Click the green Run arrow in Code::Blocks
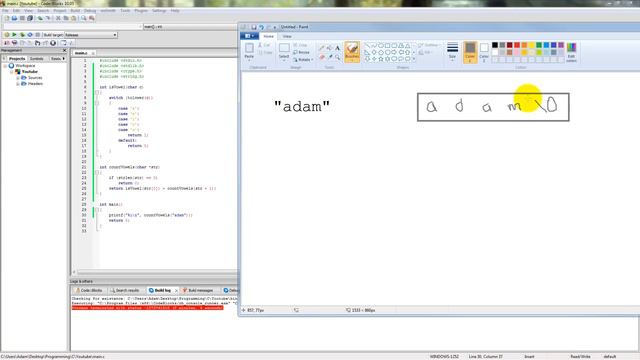 click(x=14, y=35)
